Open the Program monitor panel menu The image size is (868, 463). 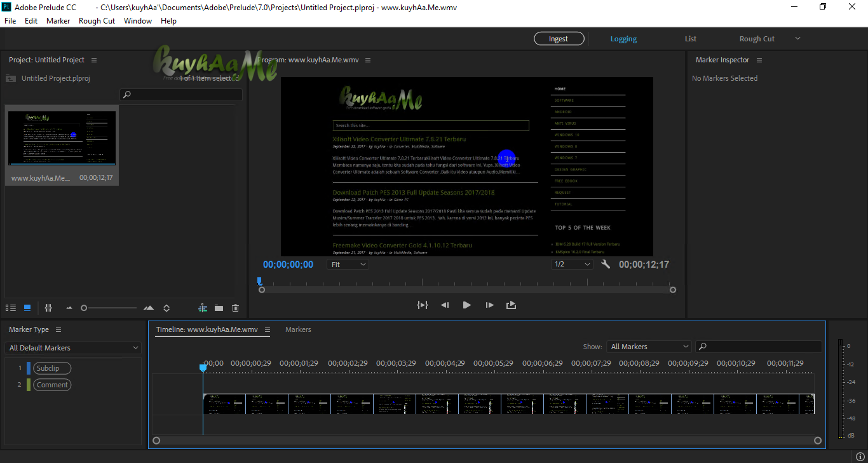point(368,60)
